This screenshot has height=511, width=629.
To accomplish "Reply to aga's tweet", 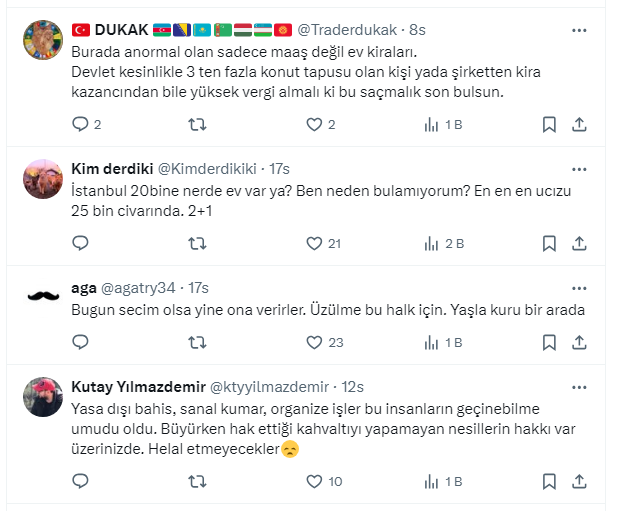I will tap(81, 343).
